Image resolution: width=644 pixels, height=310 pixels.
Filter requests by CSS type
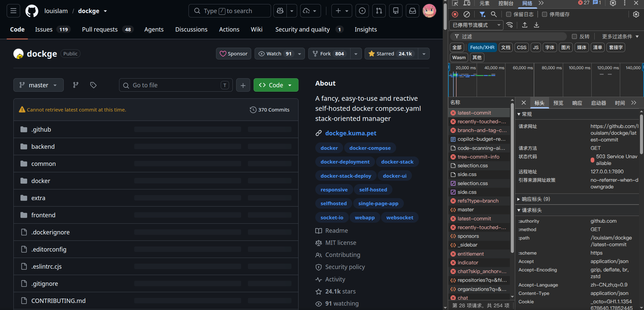(522, 47)
